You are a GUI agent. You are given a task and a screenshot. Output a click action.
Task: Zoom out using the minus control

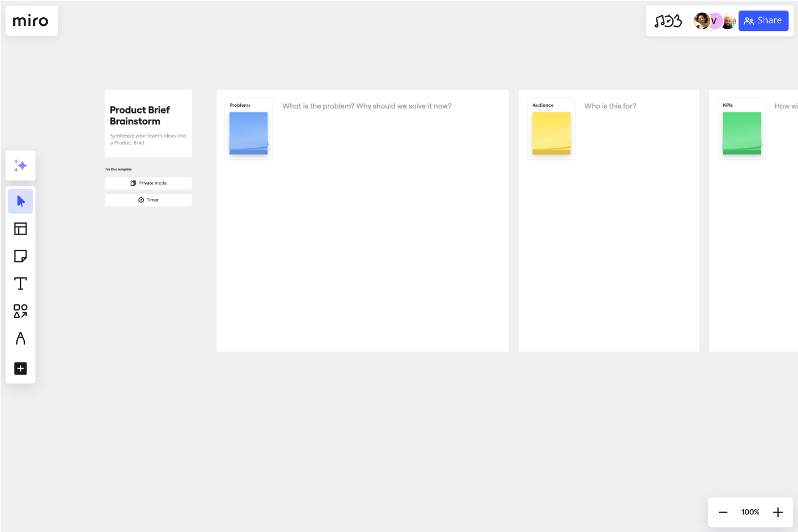click(x=723, y=512)
